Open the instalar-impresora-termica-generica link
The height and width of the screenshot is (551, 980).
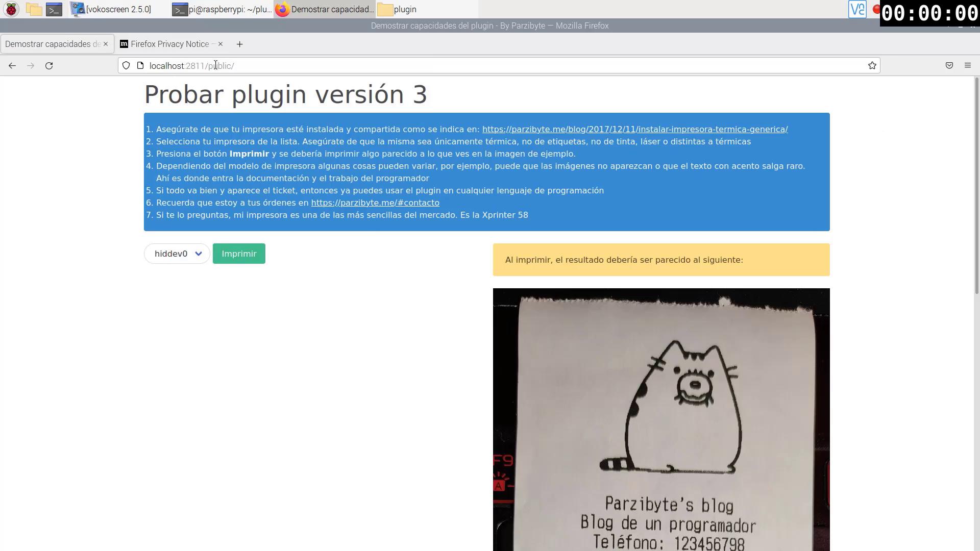634,130
